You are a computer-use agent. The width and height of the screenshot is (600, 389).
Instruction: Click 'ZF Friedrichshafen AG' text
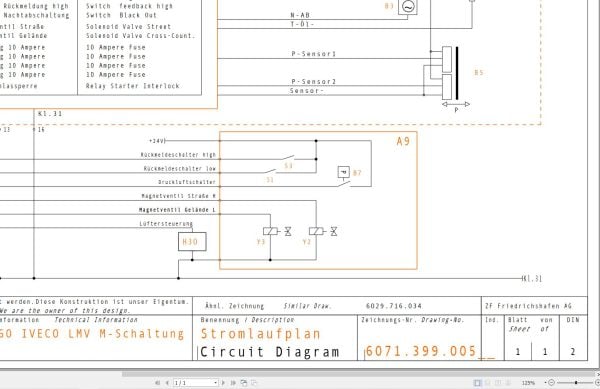528,306
